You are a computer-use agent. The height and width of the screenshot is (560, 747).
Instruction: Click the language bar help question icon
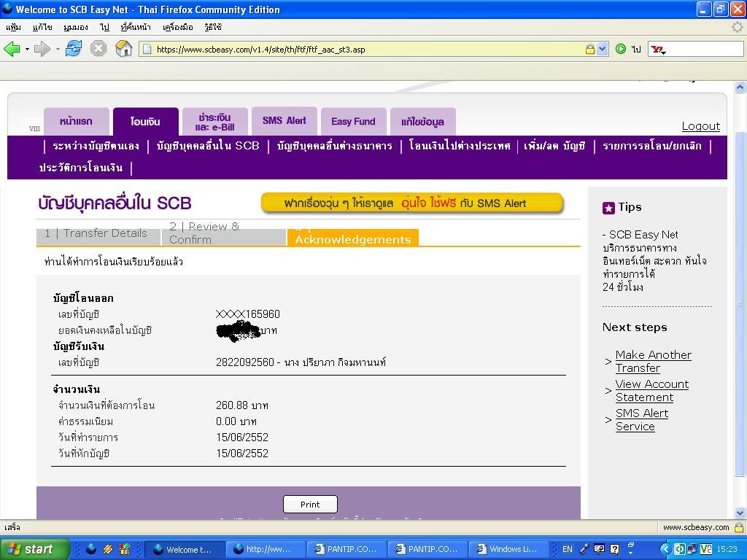pyautogui.click(x=614, y=549)
